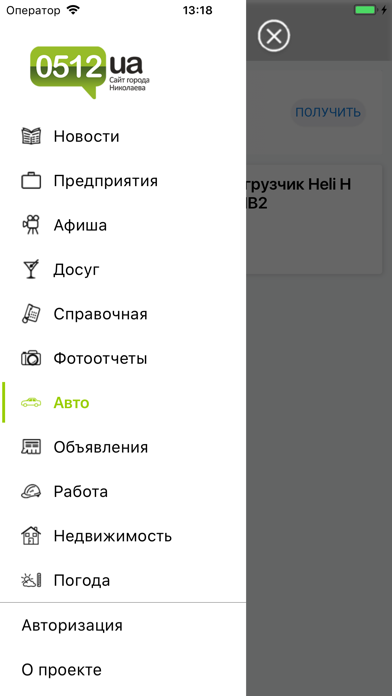Select the highlighted Авто item
Image resolution: width=392 pixels, height=696 pixels.
pos(123,403)
